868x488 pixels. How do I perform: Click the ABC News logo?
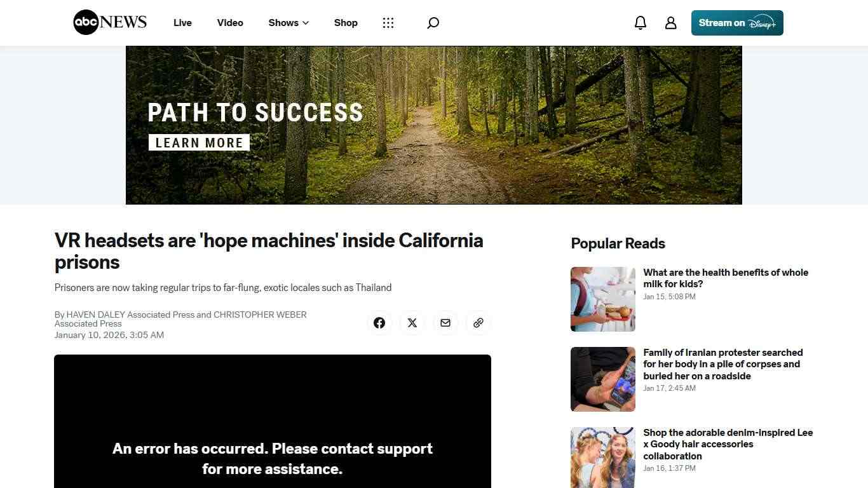110,22
